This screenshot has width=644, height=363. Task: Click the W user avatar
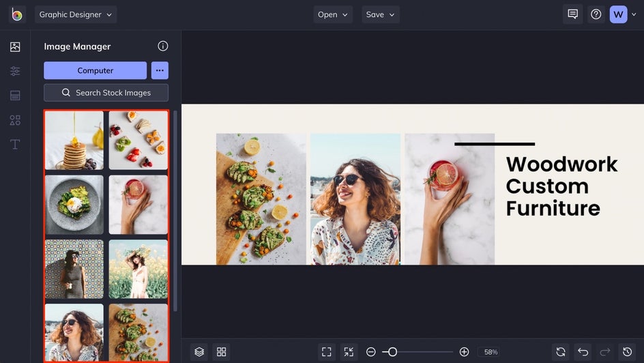(618, 14)
